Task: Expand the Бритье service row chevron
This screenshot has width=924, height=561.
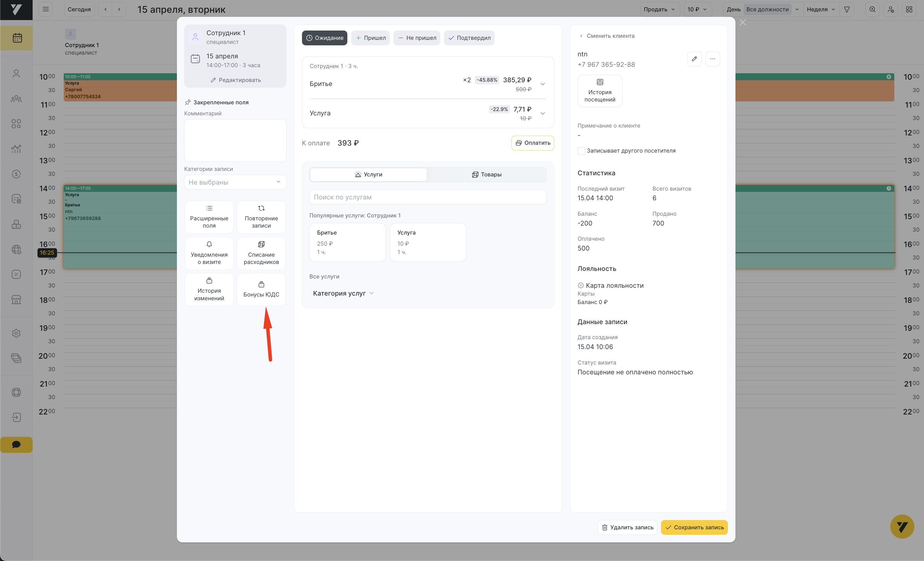Action: [542, 84]
